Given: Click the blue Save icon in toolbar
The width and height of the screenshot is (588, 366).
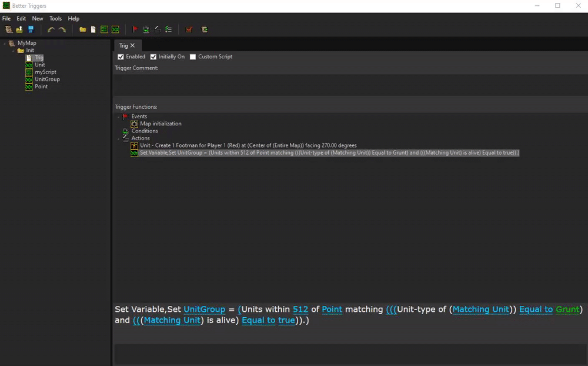Looking at the screenshot, I should click(31, 29).
